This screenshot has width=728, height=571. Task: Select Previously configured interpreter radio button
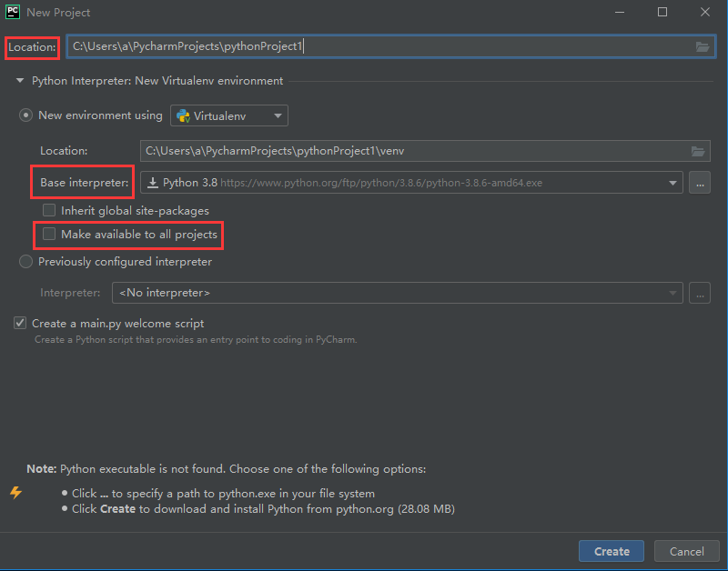[x=25, y=262]
